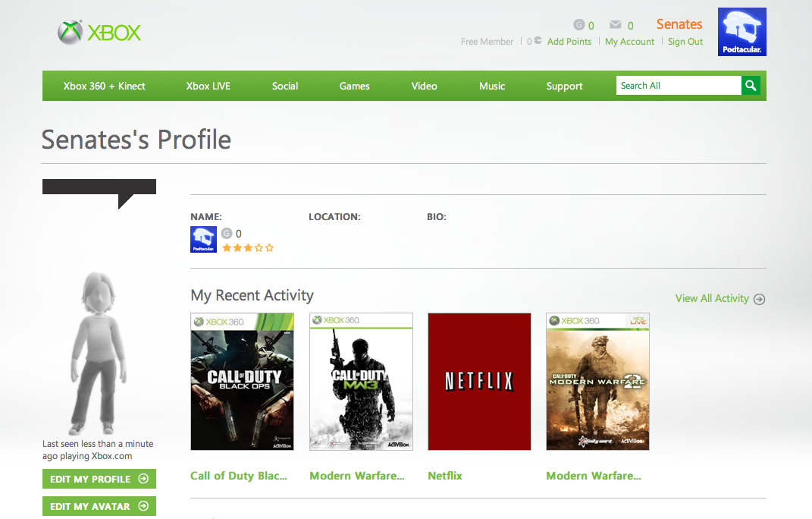812x519 pixels.
Task: Click View All Activity link
Action: coord(712,299)
